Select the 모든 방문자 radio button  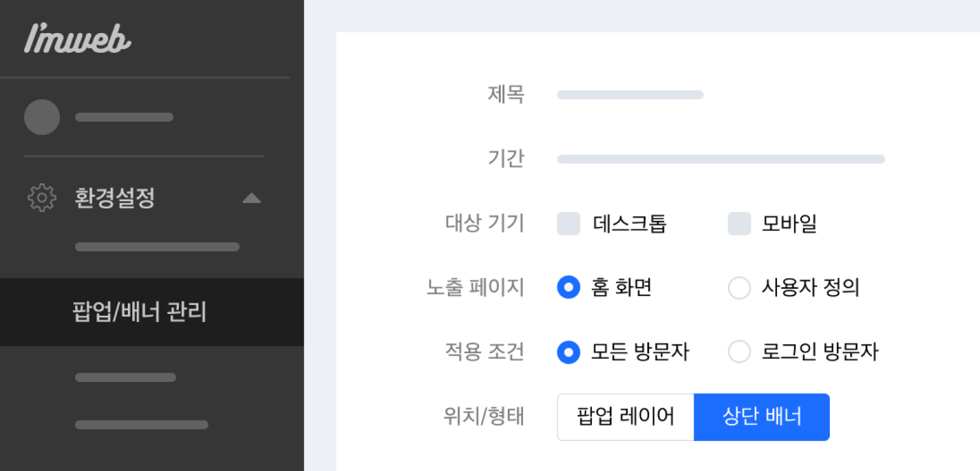pyautogui.click(x=569, y=352)
